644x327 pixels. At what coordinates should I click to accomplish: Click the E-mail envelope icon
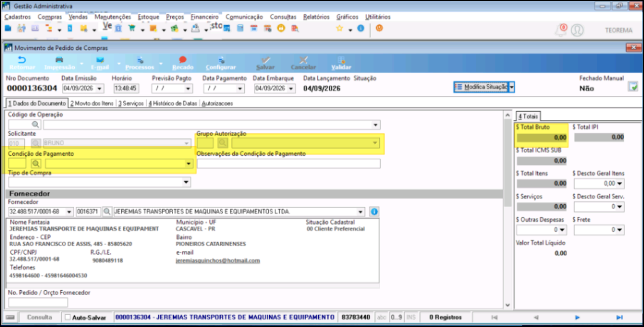point(100,60)
